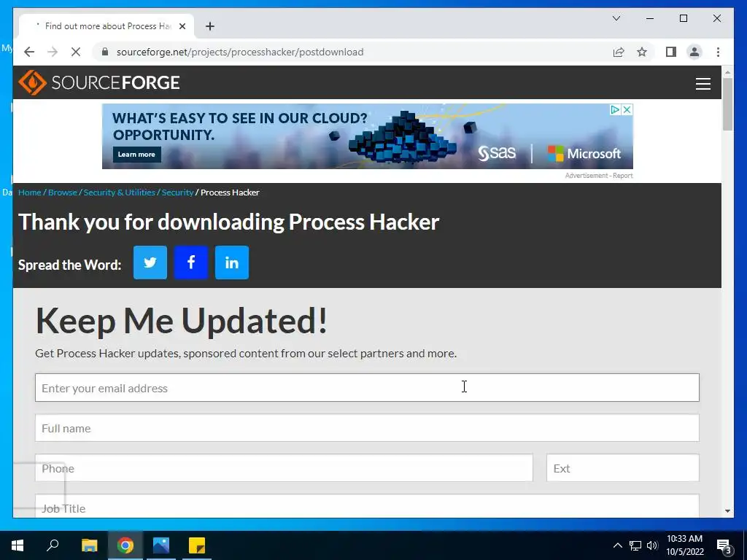The width and height of the screenshot is (747, 560).
Task: Click the page scrollbar thumb
Action: pyautogui.click(x=727, y=104)
